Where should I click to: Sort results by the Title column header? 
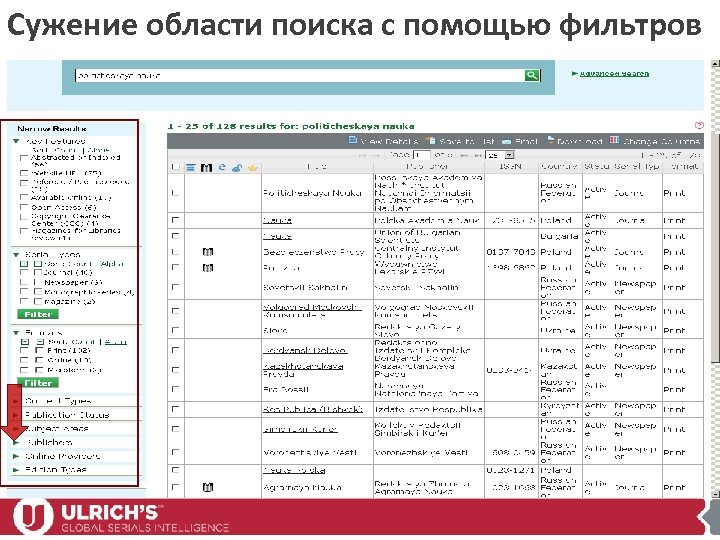coord(317,167)
